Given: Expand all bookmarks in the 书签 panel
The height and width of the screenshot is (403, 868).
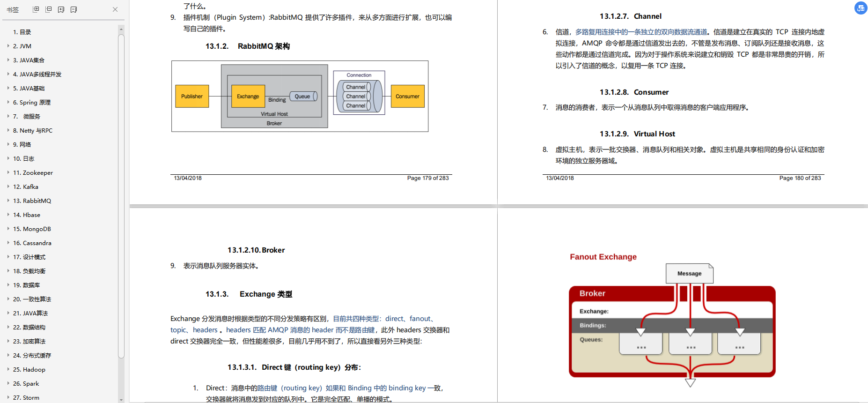Looking at the screenshot, I should pyautogui.click(x=36, y=9).
